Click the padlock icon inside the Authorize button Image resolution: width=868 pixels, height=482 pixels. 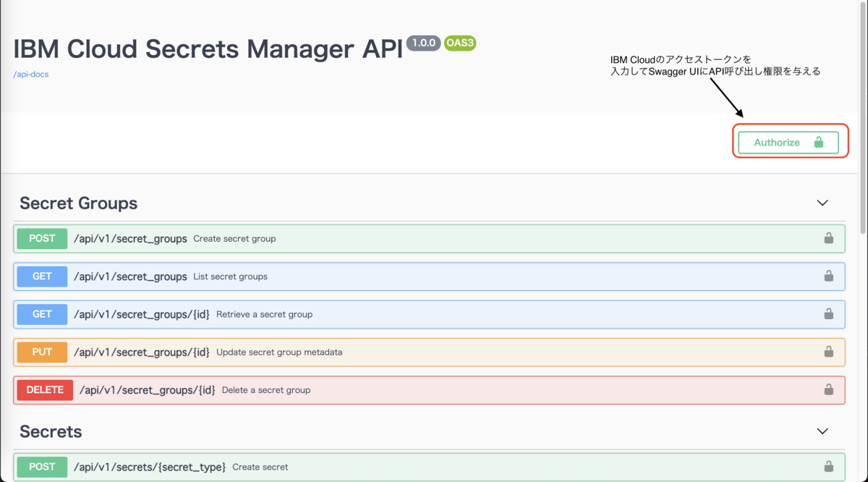818,142
